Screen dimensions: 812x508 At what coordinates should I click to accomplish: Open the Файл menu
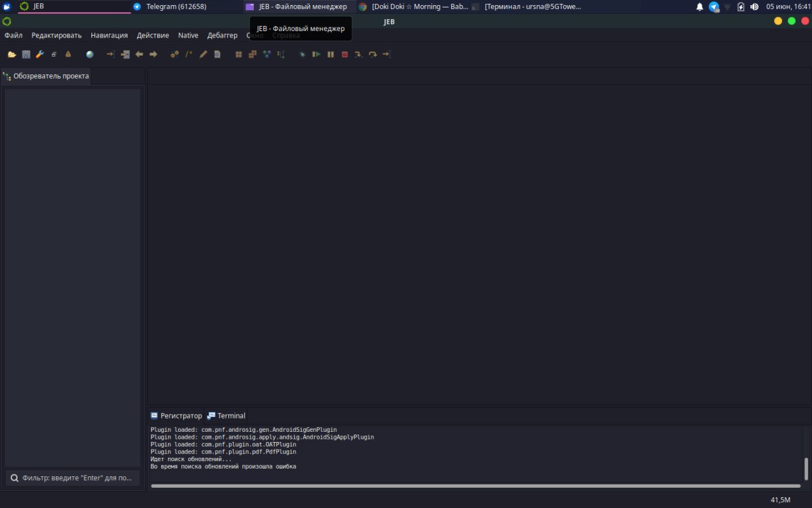pos(13,36)
